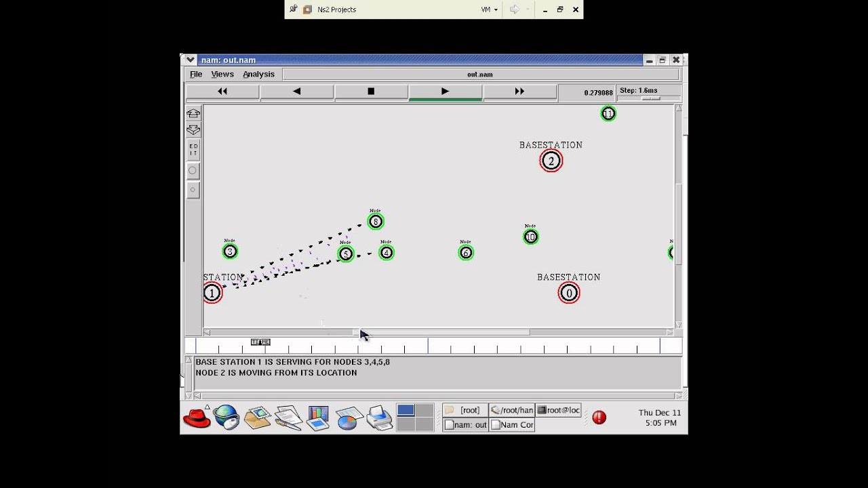Click the timeline position marker
Viewport: 868px width, 488px height.
tap(260, 342)
